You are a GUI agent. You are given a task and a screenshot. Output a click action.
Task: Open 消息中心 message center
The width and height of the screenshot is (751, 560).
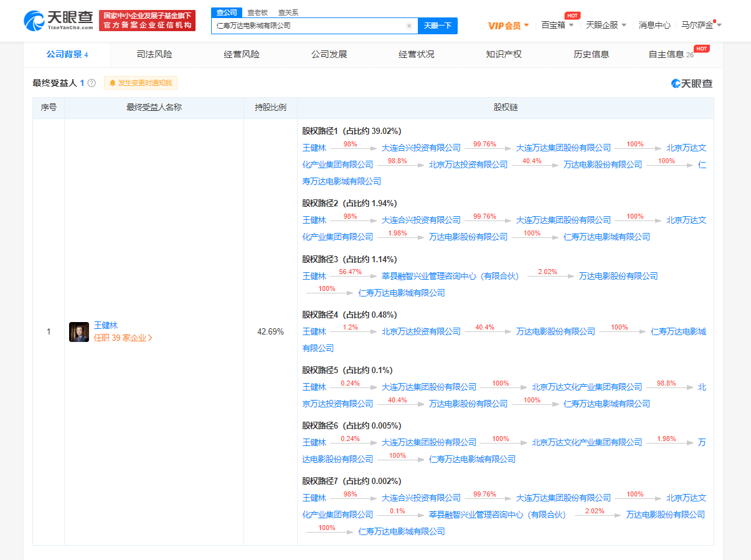654,25
